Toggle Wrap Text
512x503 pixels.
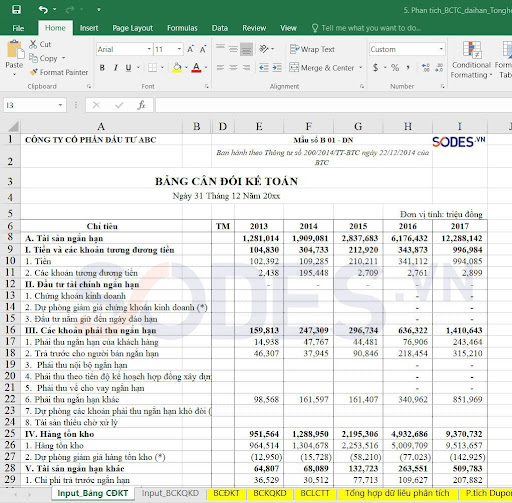pyautogui.click(x=312, y=49)
